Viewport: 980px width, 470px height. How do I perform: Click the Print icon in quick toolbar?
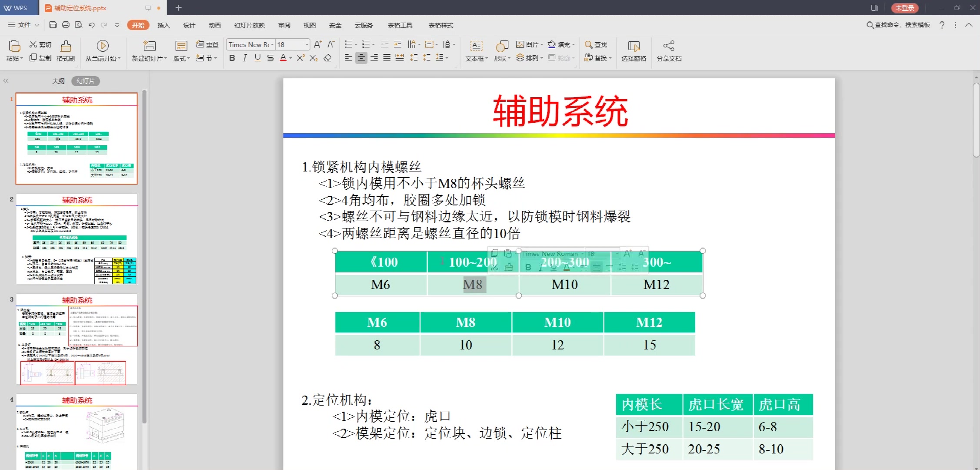[66, 25]
